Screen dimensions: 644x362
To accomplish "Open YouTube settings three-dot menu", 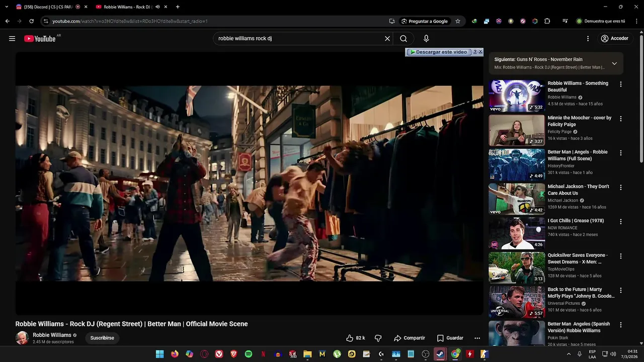I will coord(588,39).
